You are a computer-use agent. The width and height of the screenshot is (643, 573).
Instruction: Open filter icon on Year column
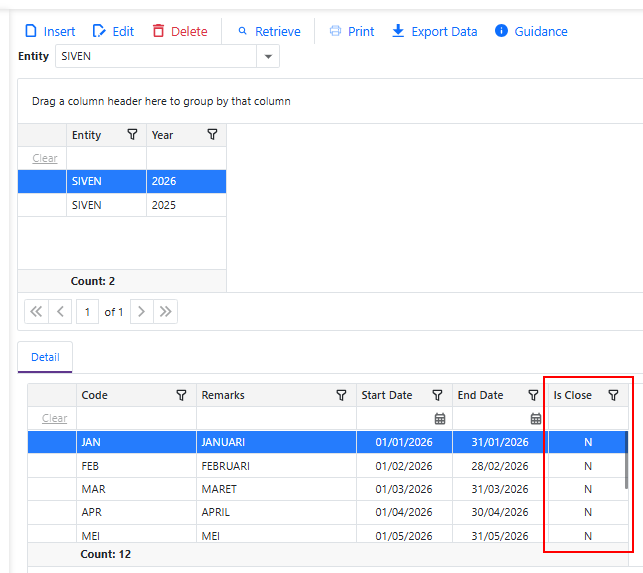pos(212,135)
